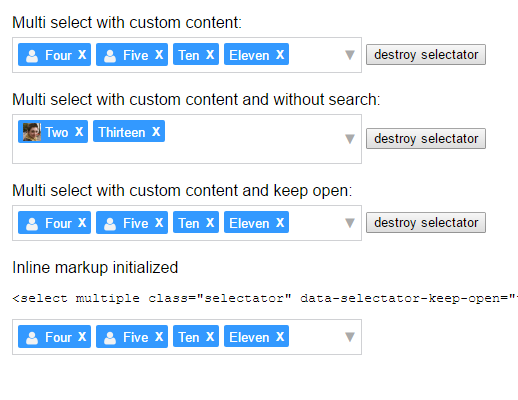This screenshot has width=518, height=400.
Task: Click Ten label in inline markup select
Action: 189,337
